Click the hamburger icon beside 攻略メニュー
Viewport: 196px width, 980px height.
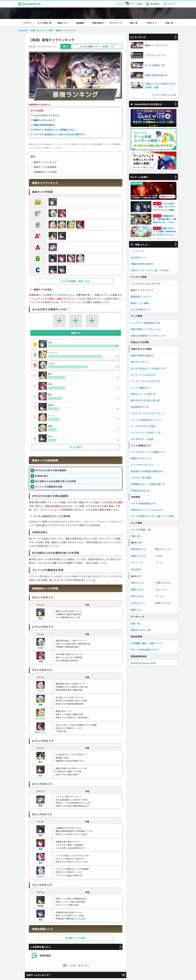point(132,245)
